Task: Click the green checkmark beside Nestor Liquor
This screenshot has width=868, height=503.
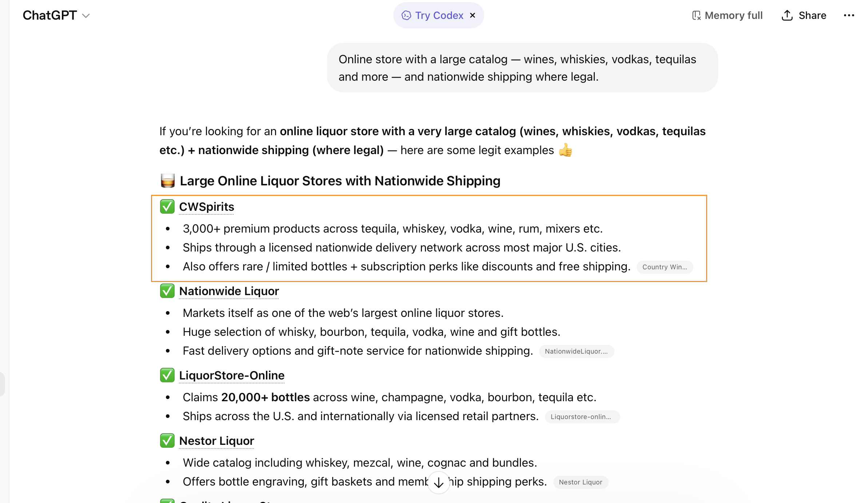Action: (x=167, y=440)
